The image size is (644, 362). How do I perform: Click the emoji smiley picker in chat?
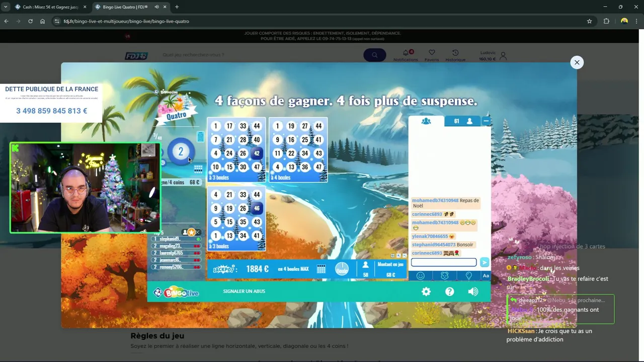[x=421, y=276]
